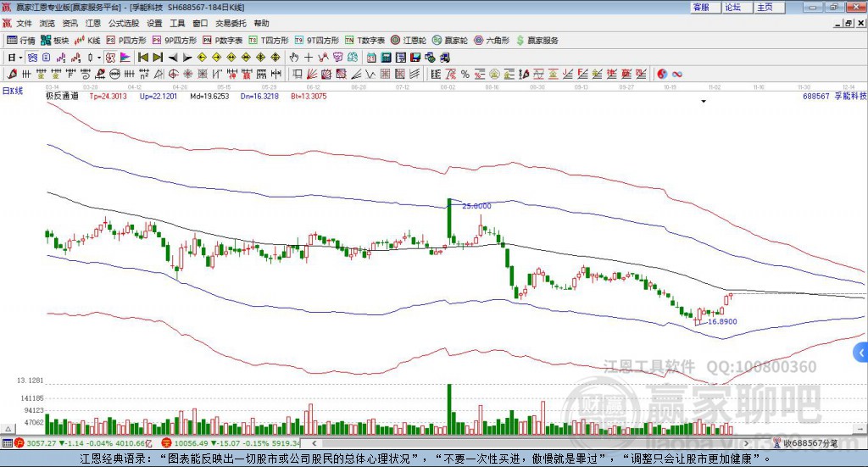Image resolution: width=868 pixels, height=467 pixels.
Task: Open the 赢家轮 wheel tool
Action: 450,41
